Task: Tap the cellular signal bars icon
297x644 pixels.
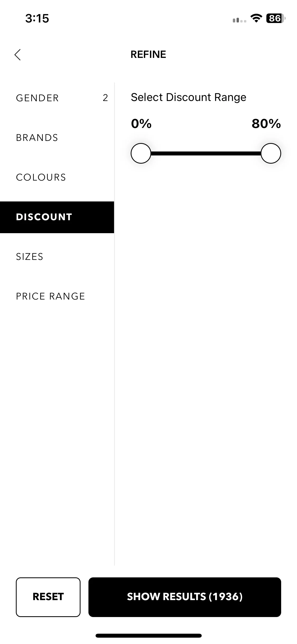Action: coord(239,20)
